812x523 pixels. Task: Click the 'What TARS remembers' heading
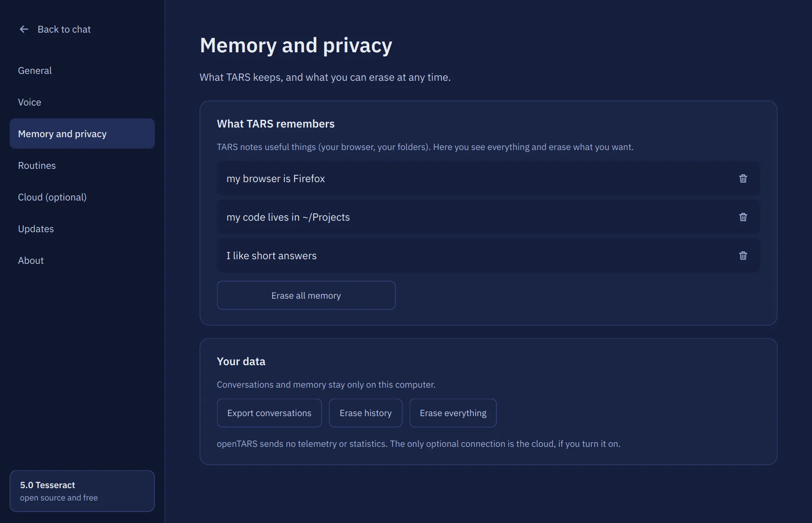(x=276, y=124)
